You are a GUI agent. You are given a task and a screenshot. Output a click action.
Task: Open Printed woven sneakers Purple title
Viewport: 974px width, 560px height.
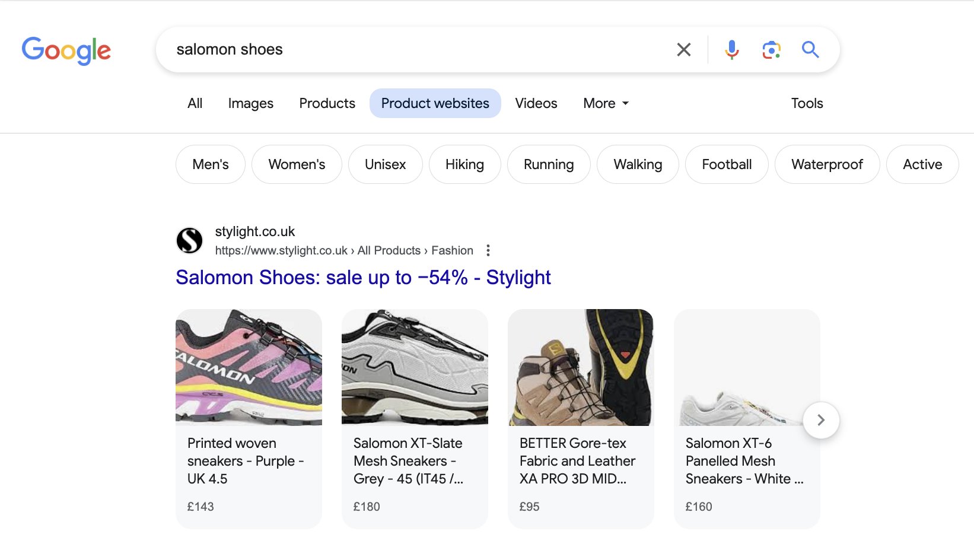pos(246,461)
